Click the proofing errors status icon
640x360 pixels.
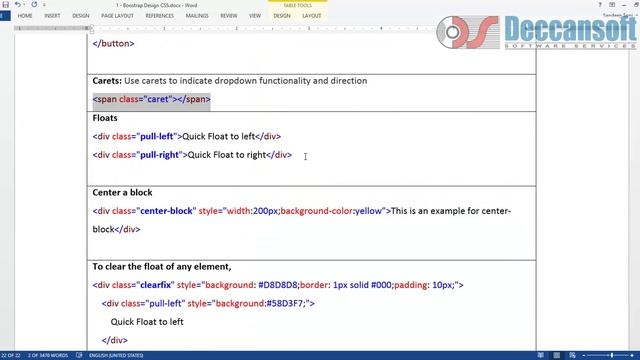pyautogui.click(x=79, y=356)
